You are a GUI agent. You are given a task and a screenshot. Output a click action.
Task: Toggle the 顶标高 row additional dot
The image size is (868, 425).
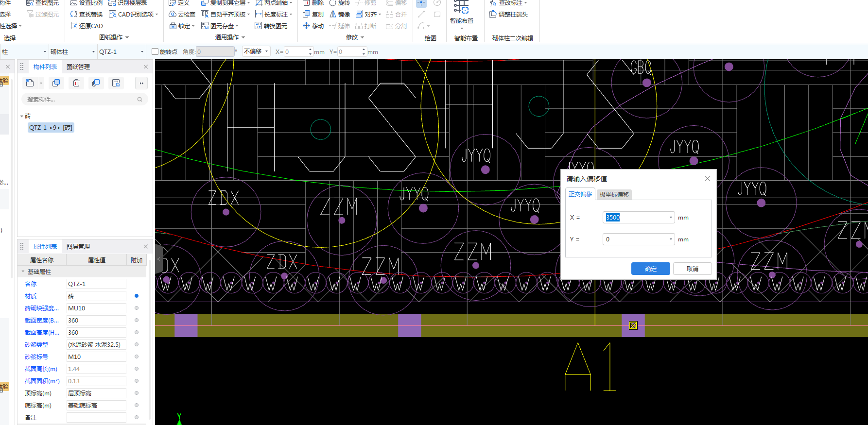coord(137,393)
